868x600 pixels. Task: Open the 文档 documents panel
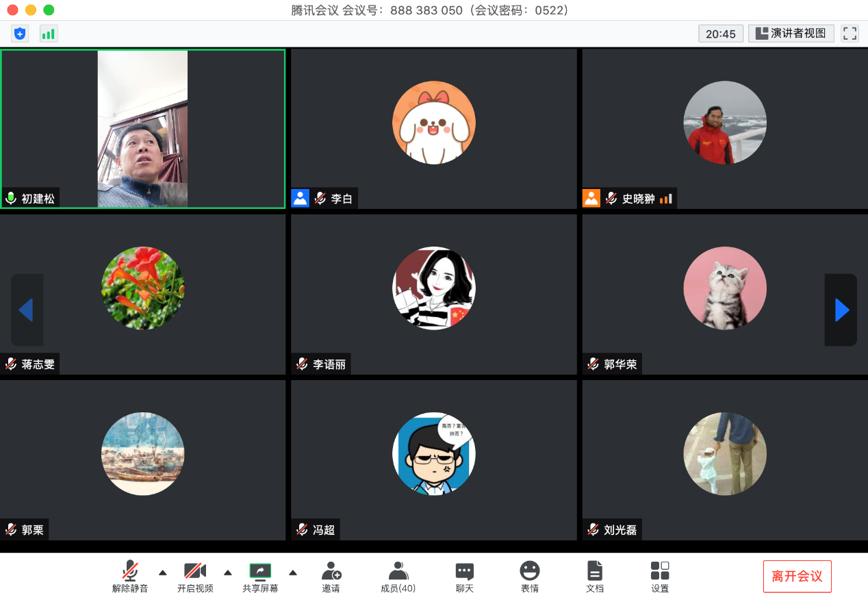tap(595, 577)
